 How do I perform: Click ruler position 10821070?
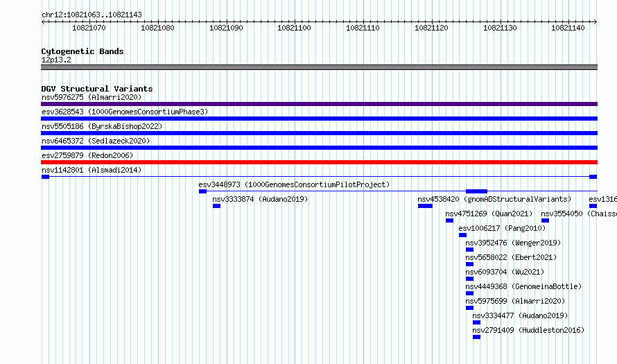tap(89, 28)
